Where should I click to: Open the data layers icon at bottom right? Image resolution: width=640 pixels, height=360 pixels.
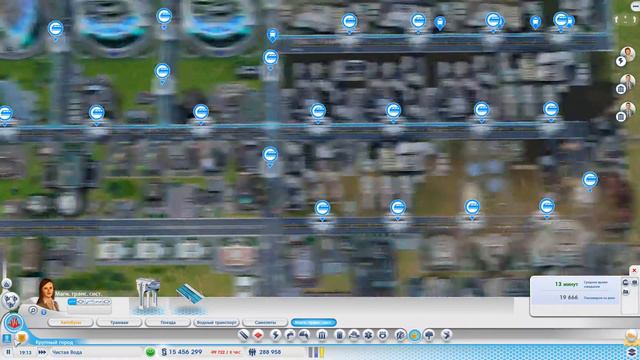point(631,351)
